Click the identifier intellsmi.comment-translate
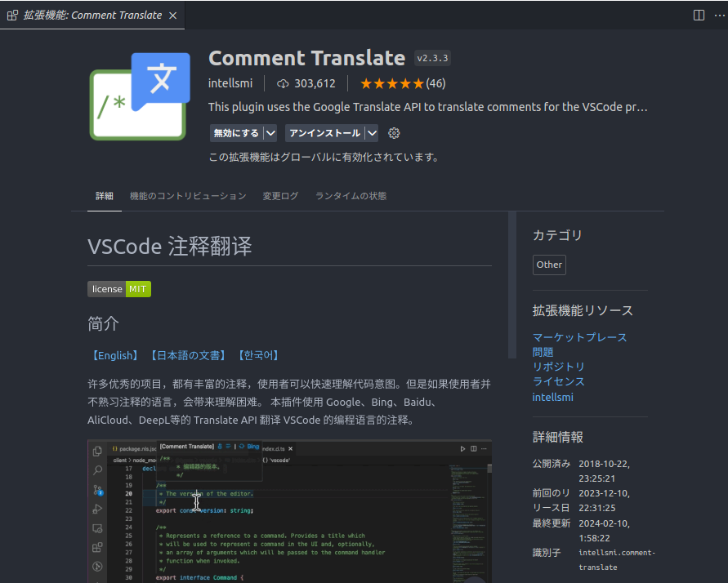This screenshot has width=728, height=583. 617,560
